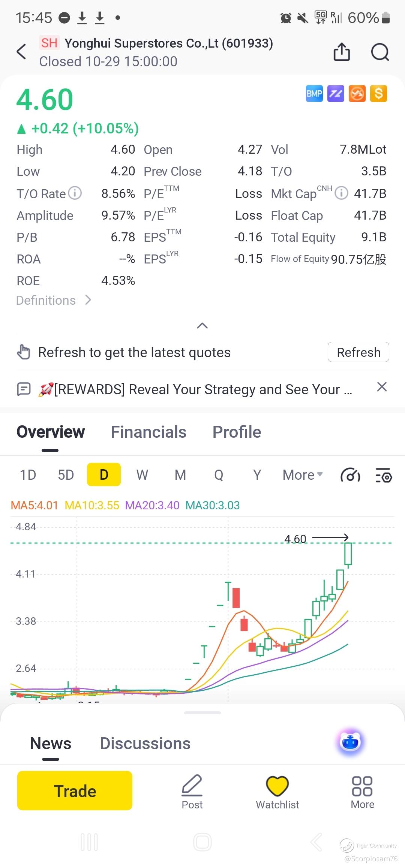Open chart settings list icon
Viewport: 405px width, 868px height.
coord(384,475)
